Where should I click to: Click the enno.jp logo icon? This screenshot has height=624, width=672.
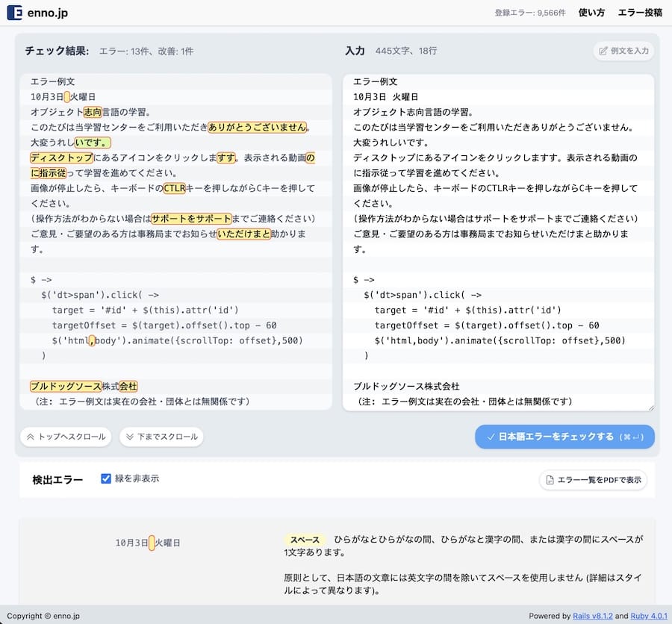coord(14,13)
